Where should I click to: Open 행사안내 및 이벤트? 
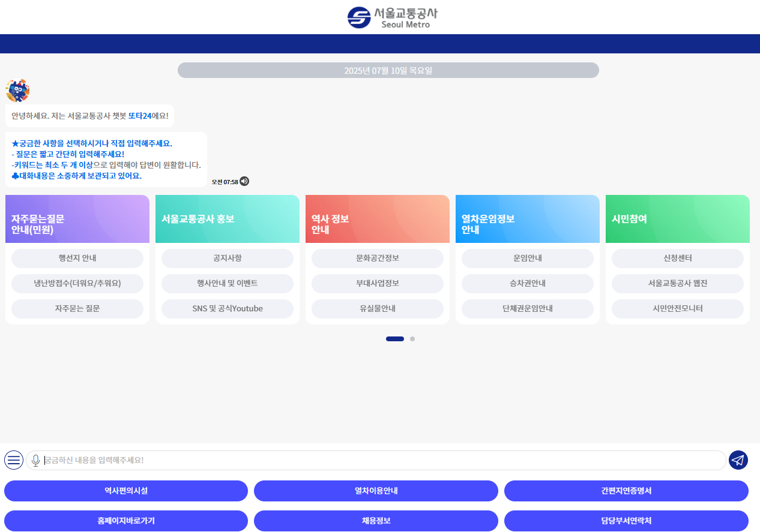coord(228,284)
